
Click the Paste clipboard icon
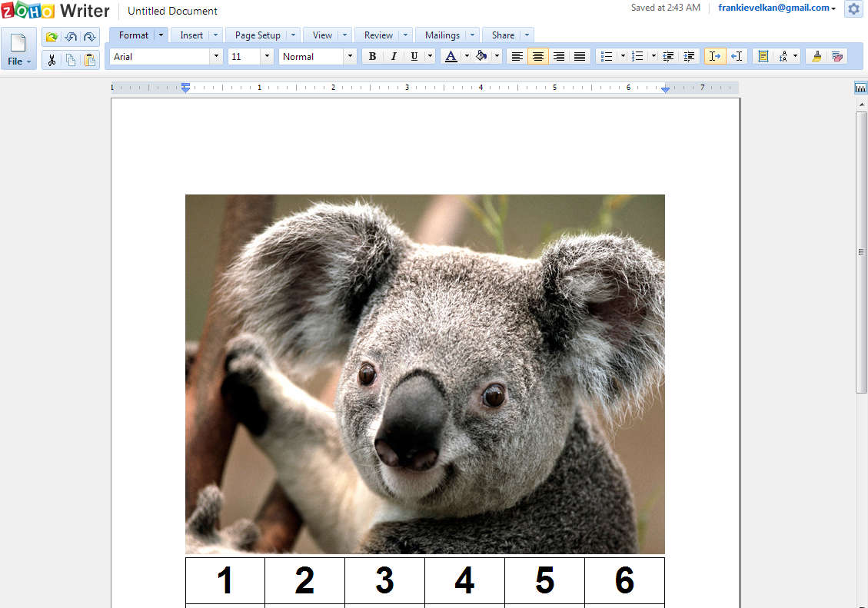coord(90,60)
